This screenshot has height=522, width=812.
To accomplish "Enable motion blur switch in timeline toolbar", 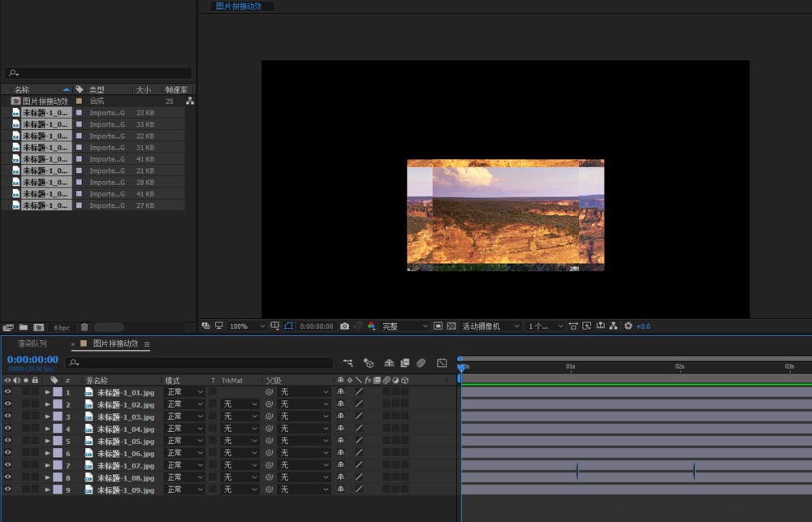I will tap(421, 363).
